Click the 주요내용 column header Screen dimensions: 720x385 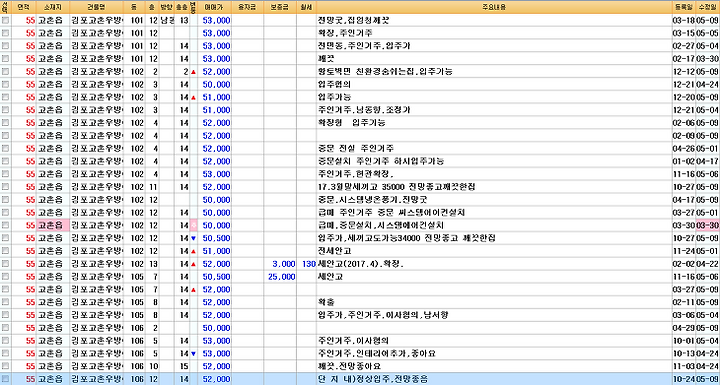(x=494, y=7)
